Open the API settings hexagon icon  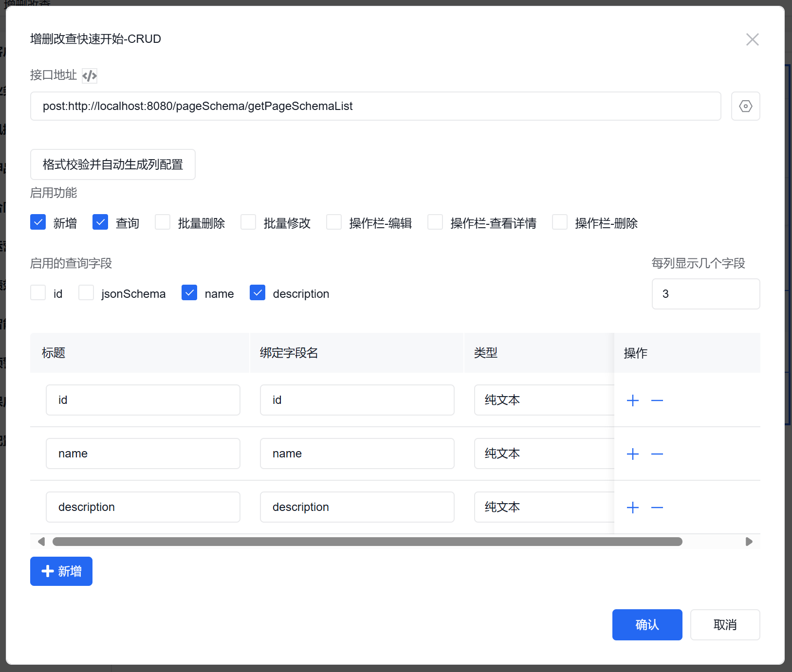745,106
